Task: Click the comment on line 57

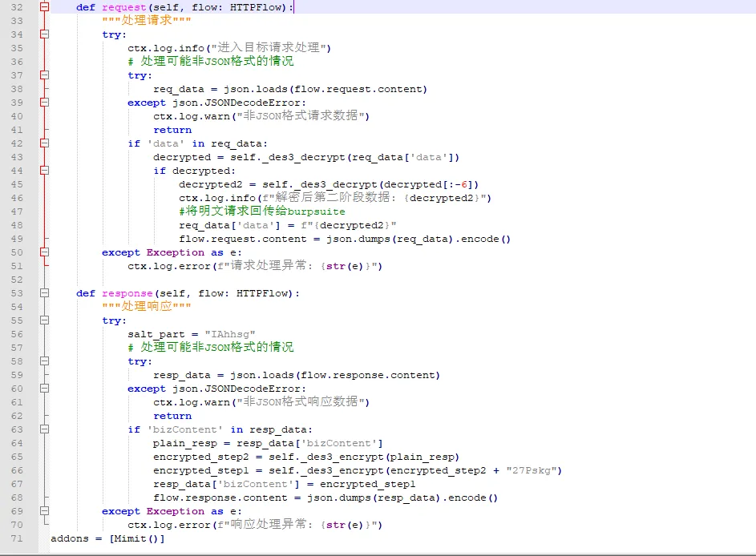Action: pos(211,348)
